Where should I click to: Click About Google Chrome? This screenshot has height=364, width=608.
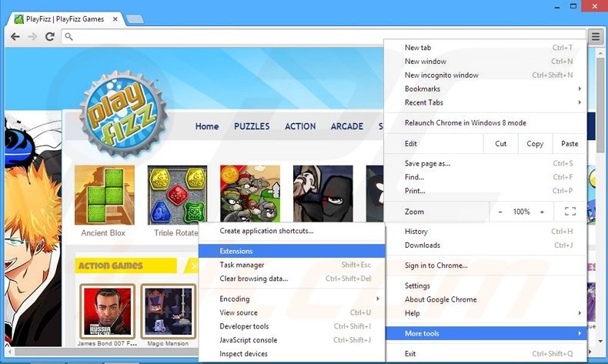pyautogui.click(x=486, y=299)
